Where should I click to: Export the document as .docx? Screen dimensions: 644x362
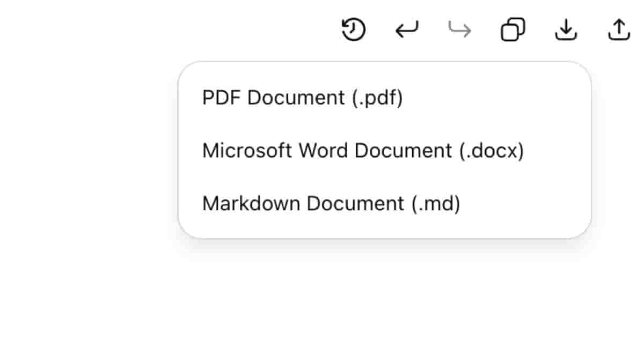[x=363, y=151]
